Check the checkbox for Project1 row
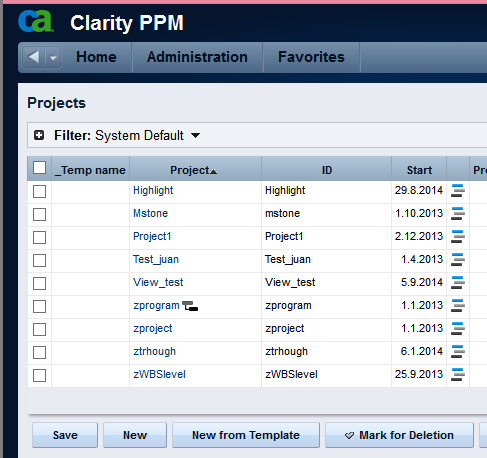The height and width of the screenshot is (458, 487). pyautogui.click(x=40, y=237)
